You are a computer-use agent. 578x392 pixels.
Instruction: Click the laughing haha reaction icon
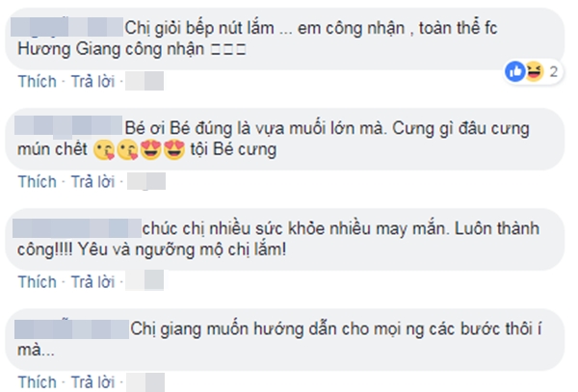click(534, 71)
